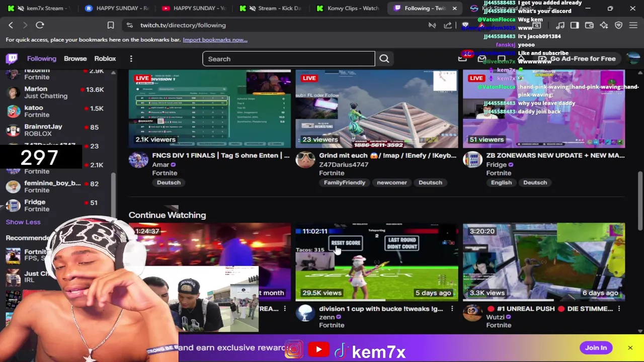Open Leo AI sparkle icon
The height and width of the screenshot is (362, 644).
[x=604, y=25]
